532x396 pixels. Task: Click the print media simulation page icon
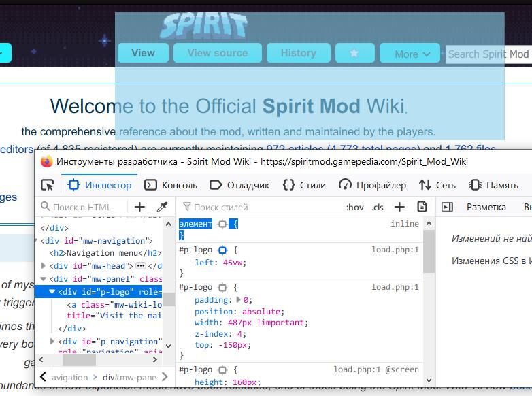click(422, 207)
